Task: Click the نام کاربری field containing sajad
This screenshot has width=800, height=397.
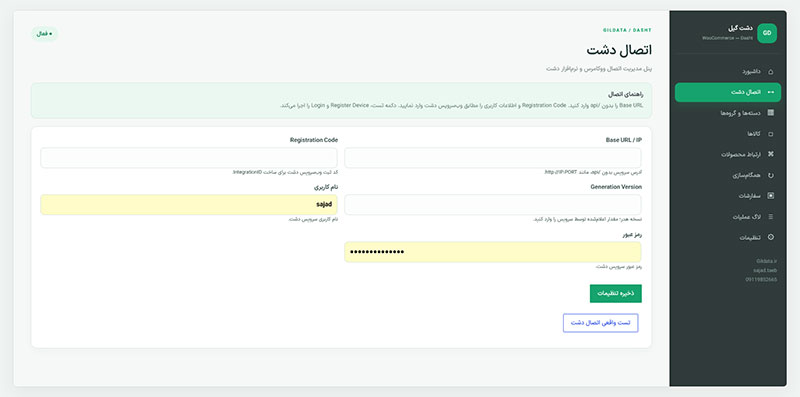Action: pos(189,205)
